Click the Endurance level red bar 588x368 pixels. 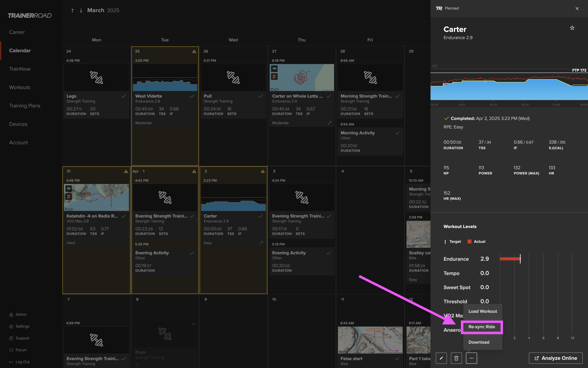pyautogui.click(x=510, y=259)
